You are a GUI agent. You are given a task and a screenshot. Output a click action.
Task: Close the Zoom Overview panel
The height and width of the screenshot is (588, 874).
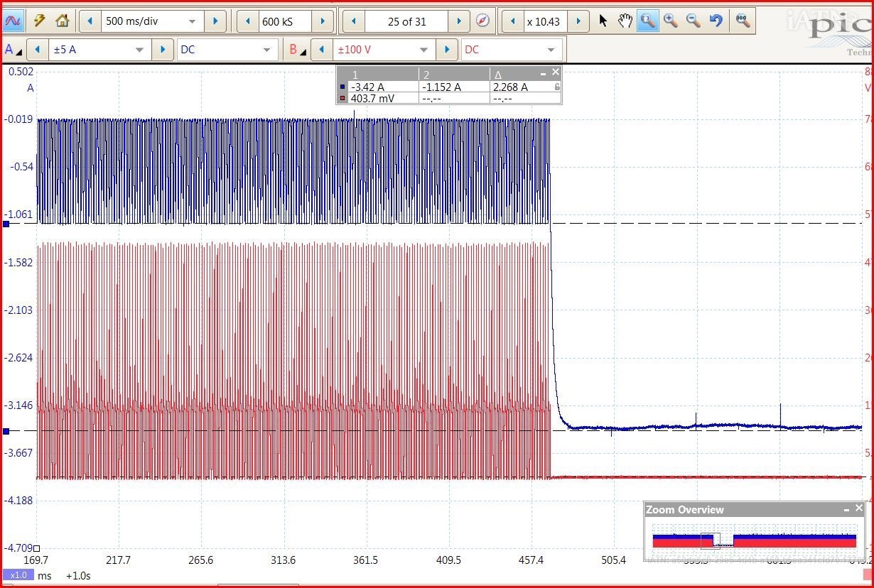[x=859, y=508]
